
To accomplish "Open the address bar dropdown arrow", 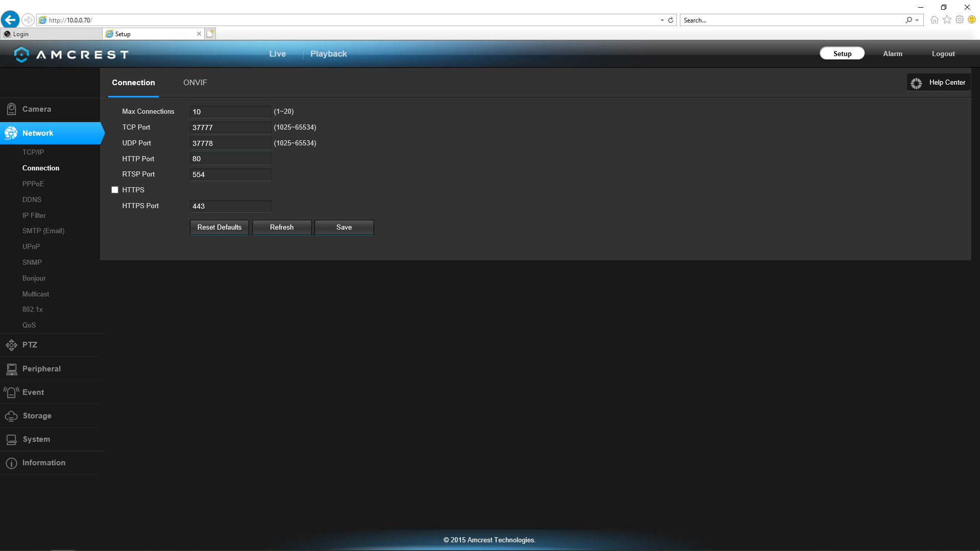I will (x=662, y=20).
